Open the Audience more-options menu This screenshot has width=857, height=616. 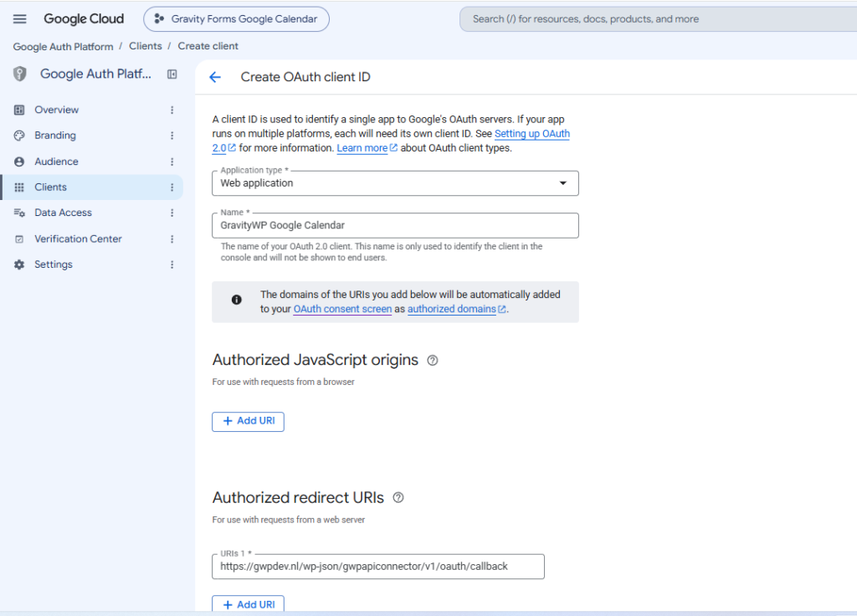point(172,162)
